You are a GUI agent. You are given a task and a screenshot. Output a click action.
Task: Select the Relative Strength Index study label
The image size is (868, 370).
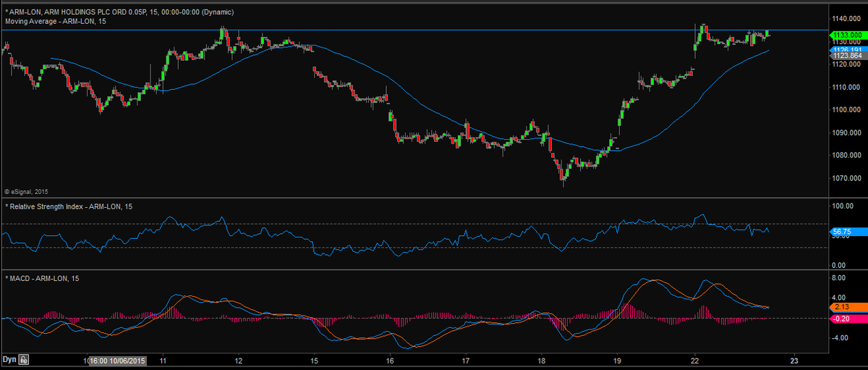point(68,206)
